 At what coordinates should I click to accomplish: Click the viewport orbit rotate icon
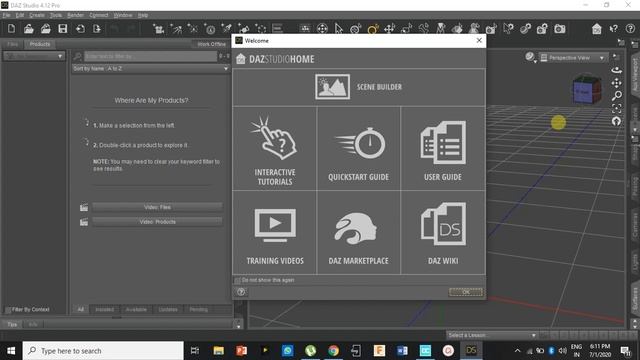[x=616, y=70]
